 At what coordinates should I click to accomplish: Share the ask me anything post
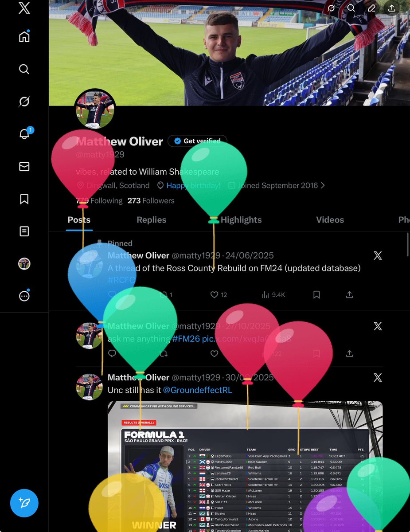pos(349,353)
